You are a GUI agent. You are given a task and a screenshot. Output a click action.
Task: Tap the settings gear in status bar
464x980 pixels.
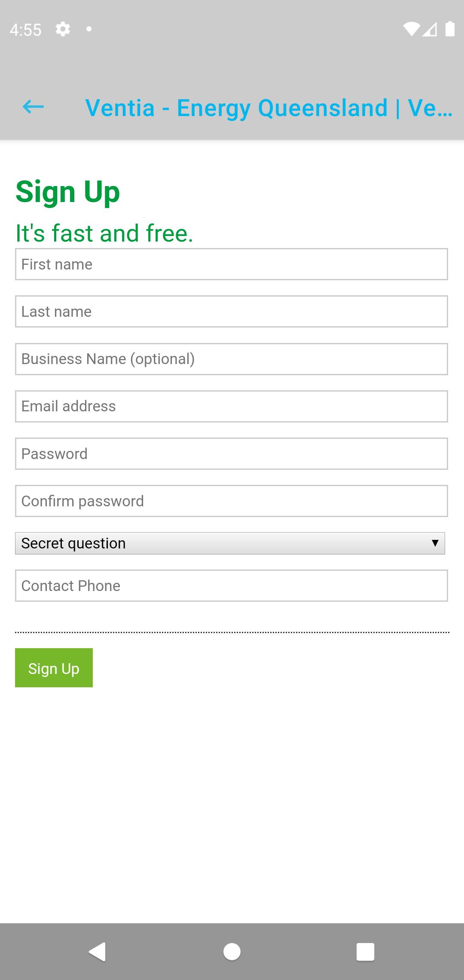pos(63,29)
